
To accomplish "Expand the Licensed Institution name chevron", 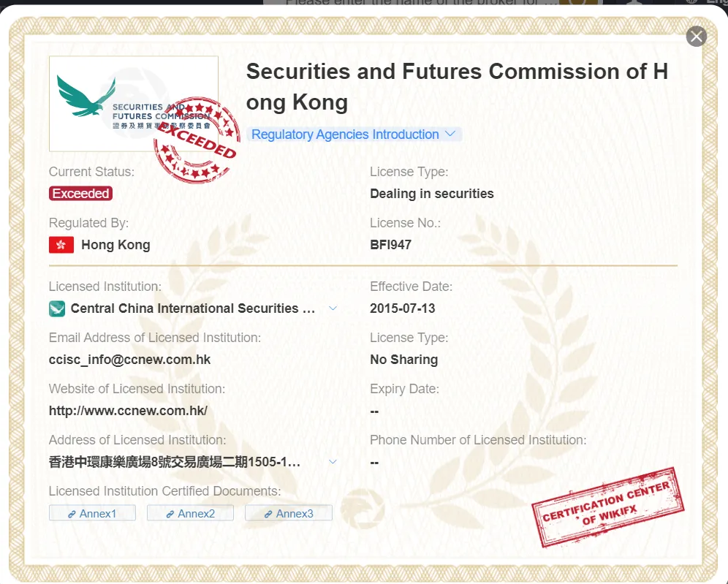I will pos(333,308).
